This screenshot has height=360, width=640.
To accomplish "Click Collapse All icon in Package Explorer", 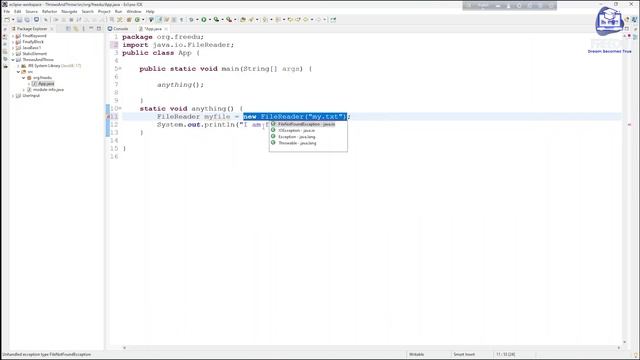I will [x=69, y=29].
